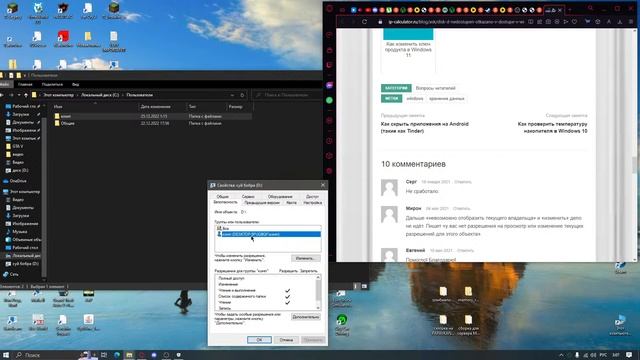Click the Explorer up-one-level arrow
The image size is (640, 360).
(26, 95)
